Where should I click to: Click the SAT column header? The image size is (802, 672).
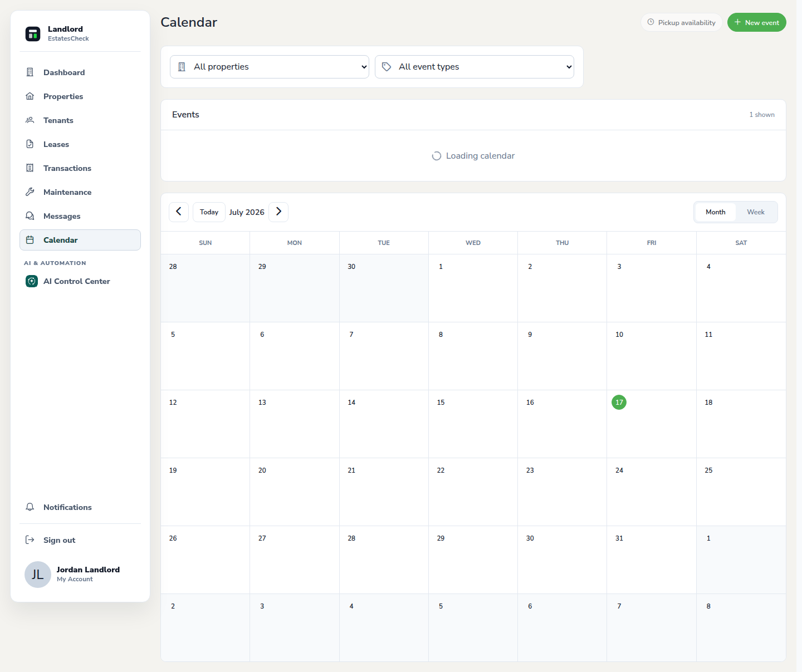point(741,243)
